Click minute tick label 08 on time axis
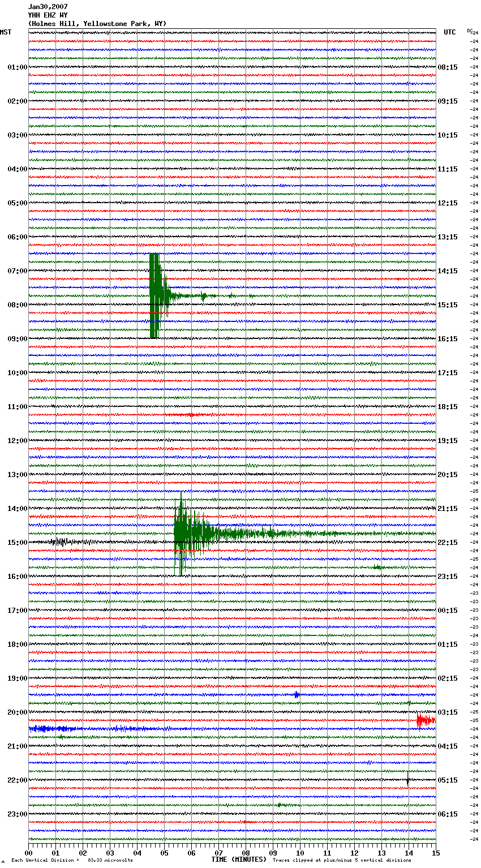Screen dimensions: 481x868 [x=246, y=853]
